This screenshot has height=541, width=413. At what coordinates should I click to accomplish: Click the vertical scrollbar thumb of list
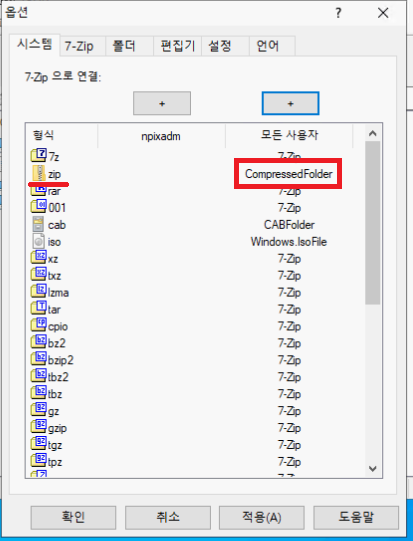[x=373, y=223]
